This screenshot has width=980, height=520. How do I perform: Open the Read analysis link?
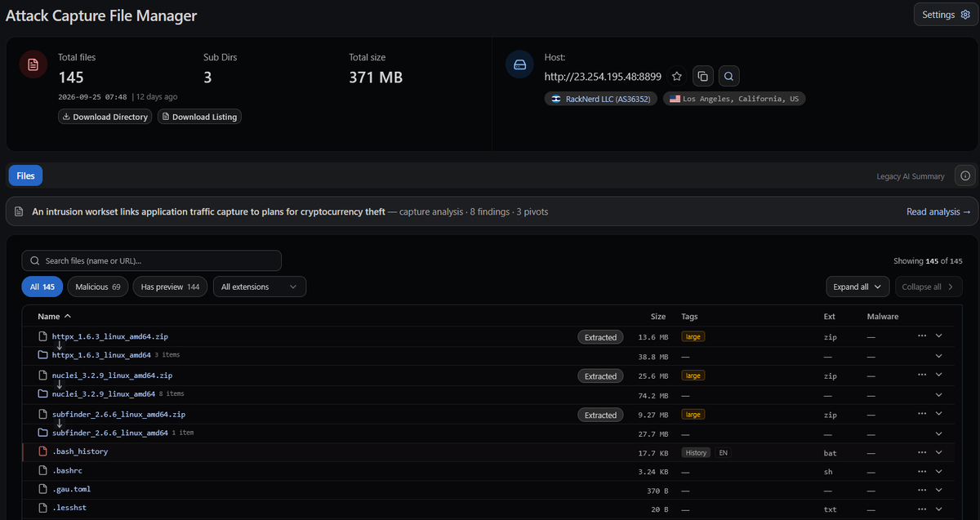(x=938, y=211)
